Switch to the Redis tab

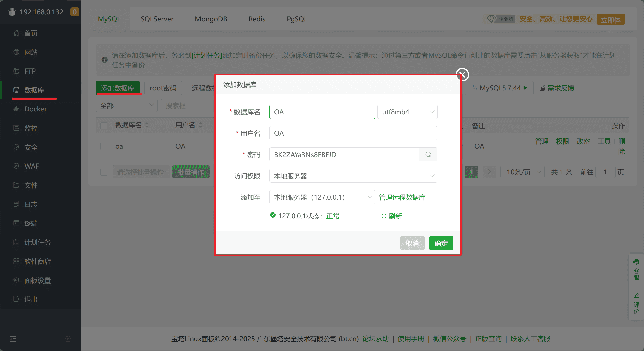(x=257, y=19)
